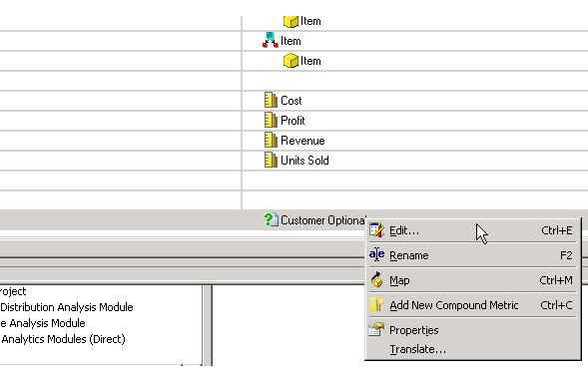
Task: Select the Customer Optional prompt label
Action: [x=322, y=219]
